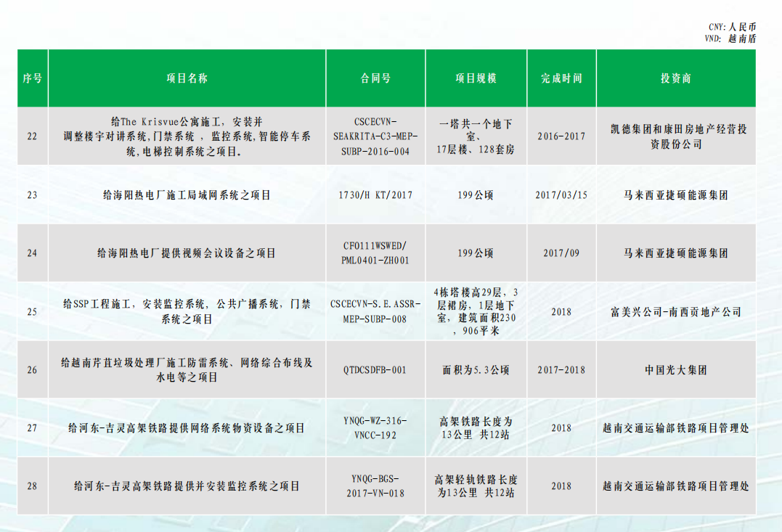Select the SSP工程施工 project name cell
The width and height of the screenshot is (782, 532).
(187, 311)
